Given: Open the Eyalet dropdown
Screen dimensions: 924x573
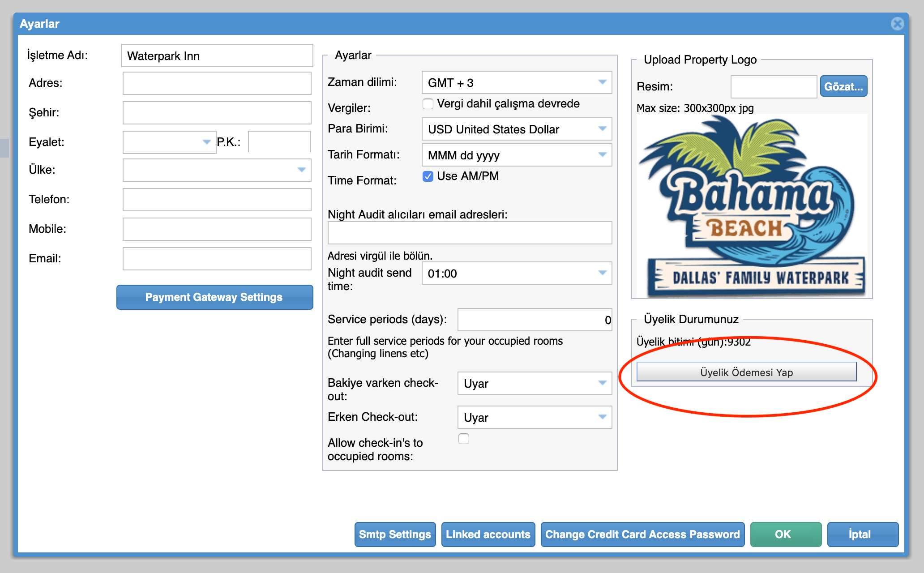Looking at the screenshot, I should (169, 142).
